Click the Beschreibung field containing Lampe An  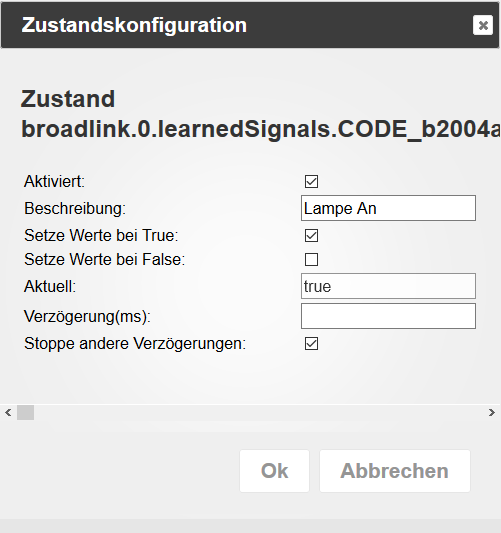388,208
